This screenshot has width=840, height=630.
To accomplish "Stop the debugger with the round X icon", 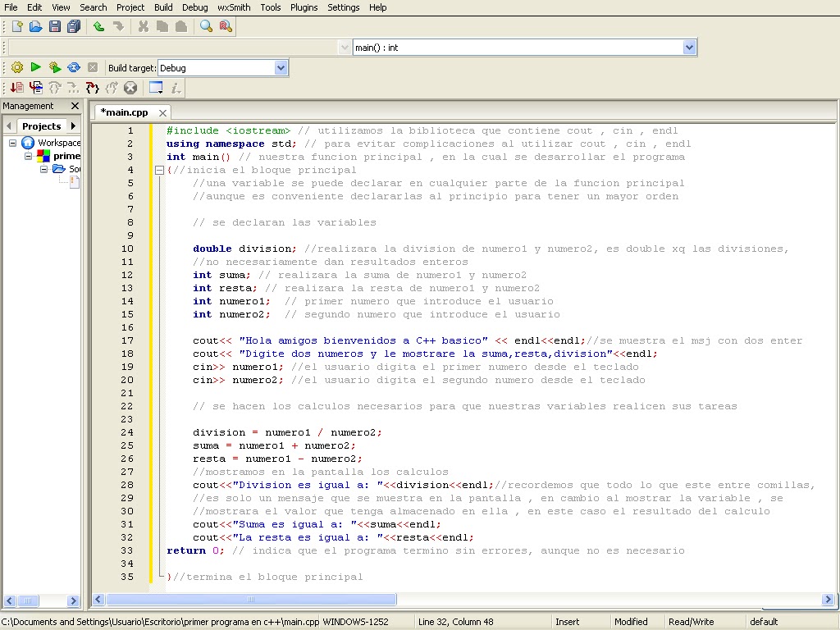I will tap(130, 88).
